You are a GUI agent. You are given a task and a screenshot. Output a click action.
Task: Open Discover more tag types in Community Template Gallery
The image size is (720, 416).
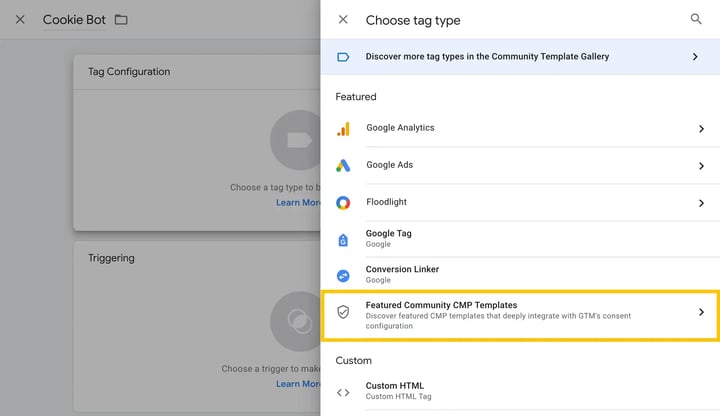520,56
